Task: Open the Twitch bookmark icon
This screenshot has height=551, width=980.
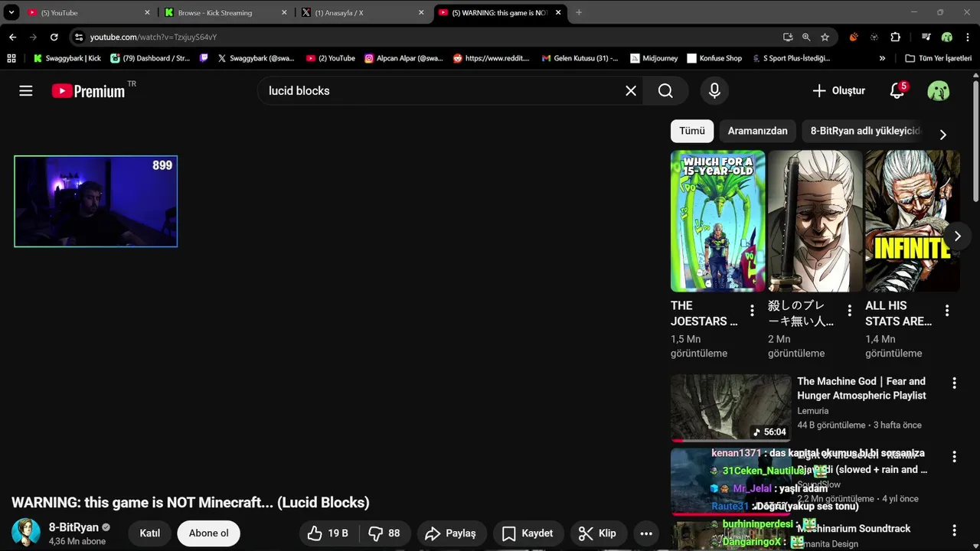Action: 204,58
